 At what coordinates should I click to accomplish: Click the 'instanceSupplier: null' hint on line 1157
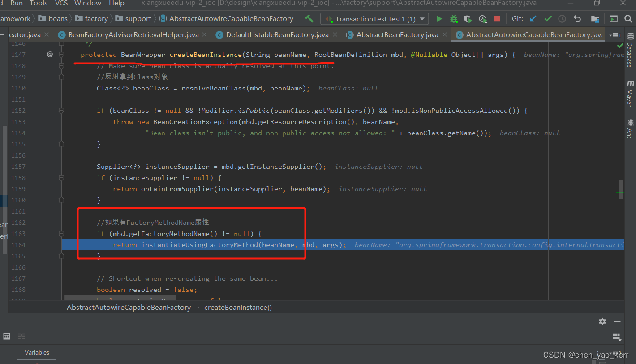379,167
